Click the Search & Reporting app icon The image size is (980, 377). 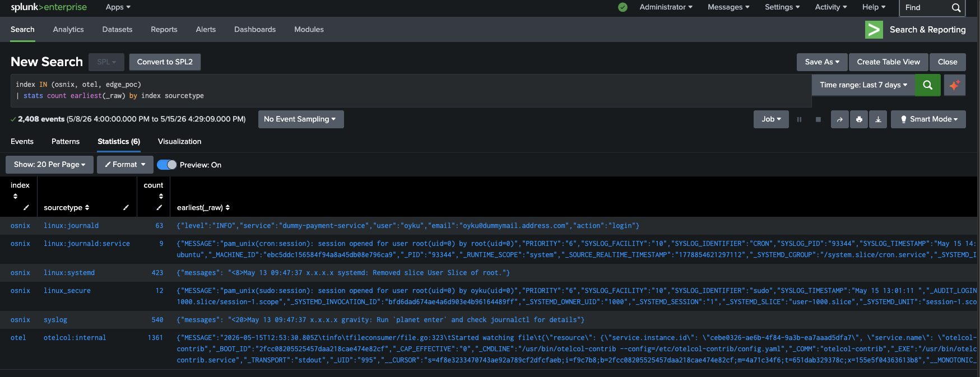point(874,30)
